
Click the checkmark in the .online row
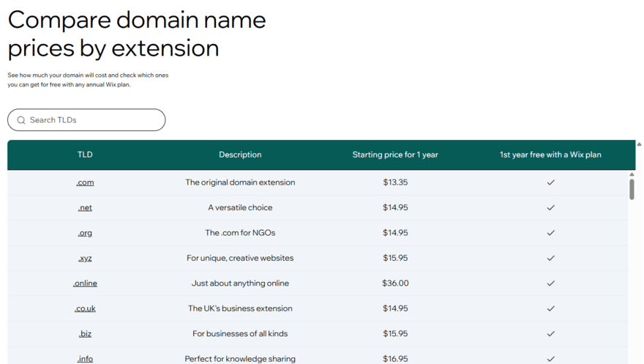[551, 283]
